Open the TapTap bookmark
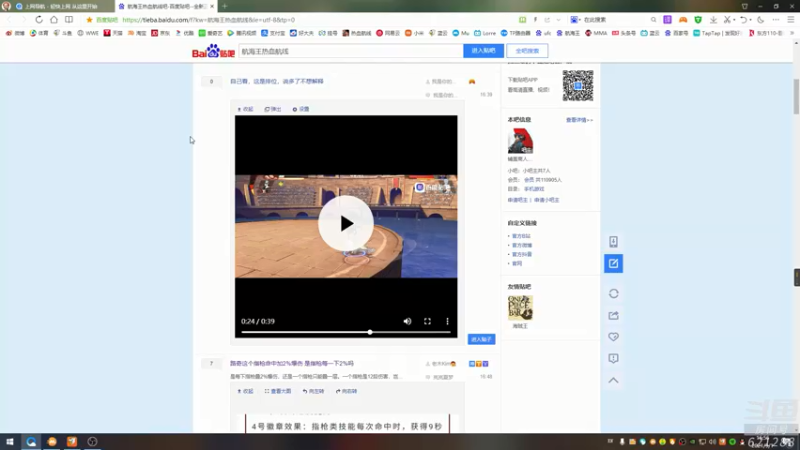 [x=717, y=33]
